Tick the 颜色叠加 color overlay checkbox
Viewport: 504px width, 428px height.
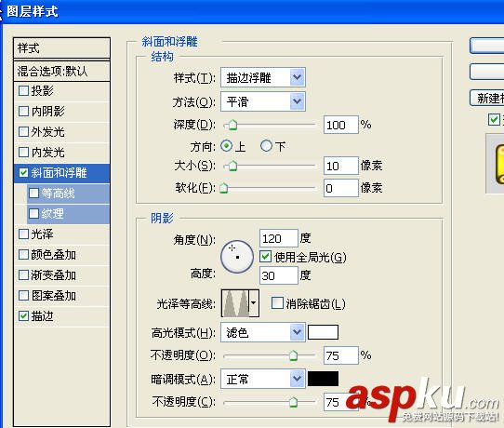[23, 255]
